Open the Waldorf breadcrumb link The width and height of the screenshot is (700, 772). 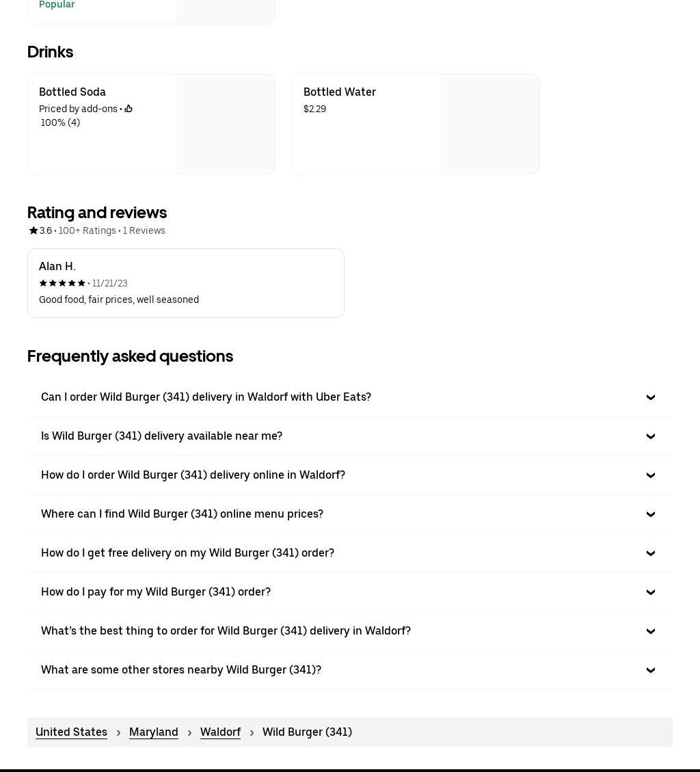[x=220, y=732]
